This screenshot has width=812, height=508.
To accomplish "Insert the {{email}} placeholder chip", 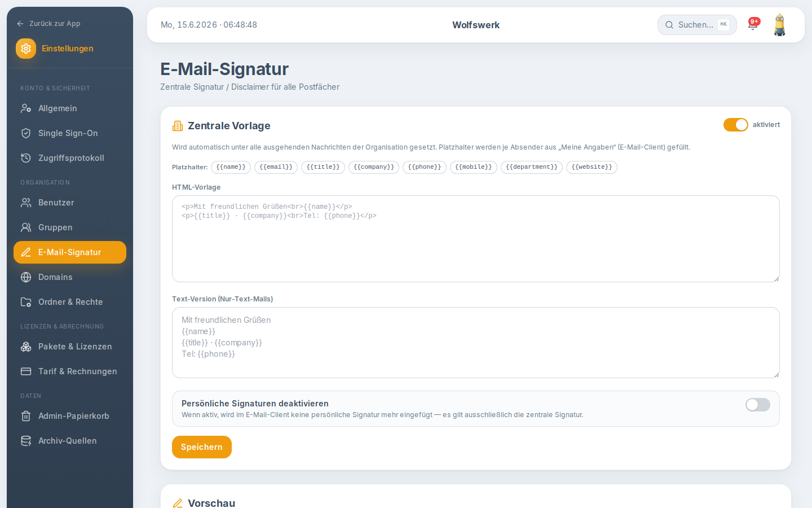I will (276, 167).
